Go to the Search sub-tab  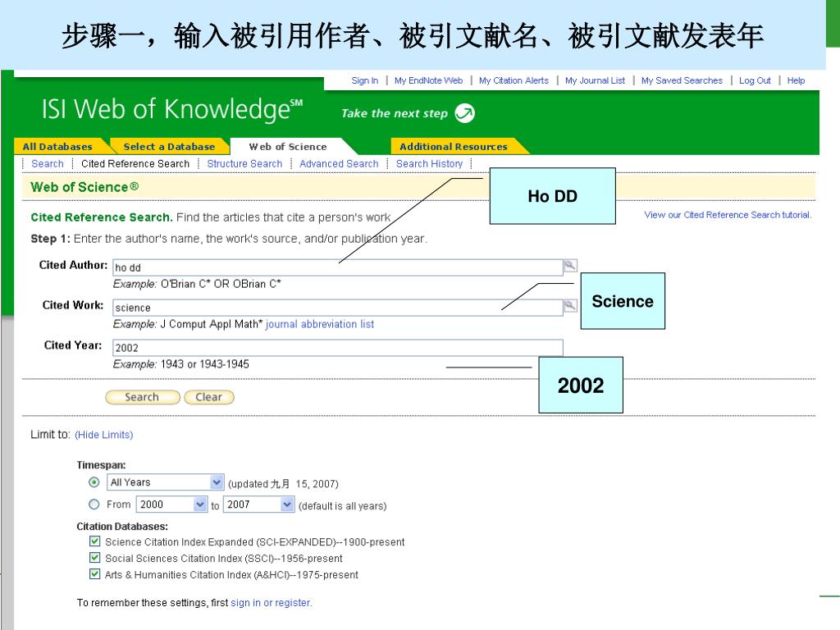(47, 164)
